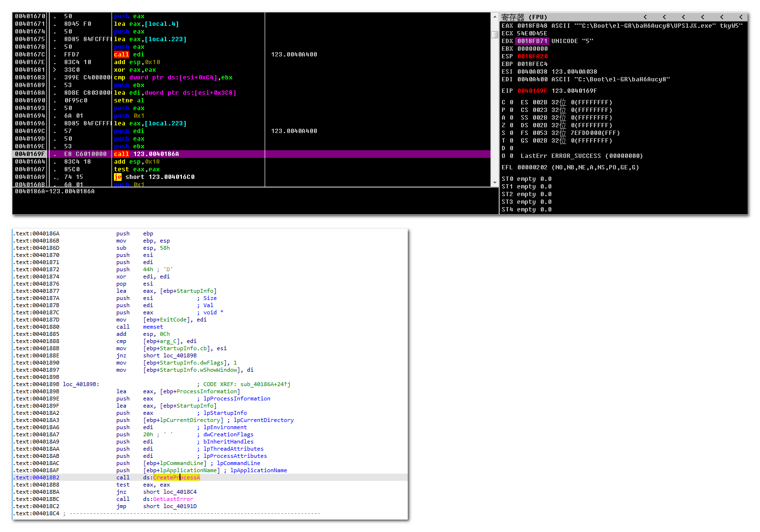Select the je short 123.004016C0 instruction
This screenshot has width=760, height=532.
(x=154, y=177)
